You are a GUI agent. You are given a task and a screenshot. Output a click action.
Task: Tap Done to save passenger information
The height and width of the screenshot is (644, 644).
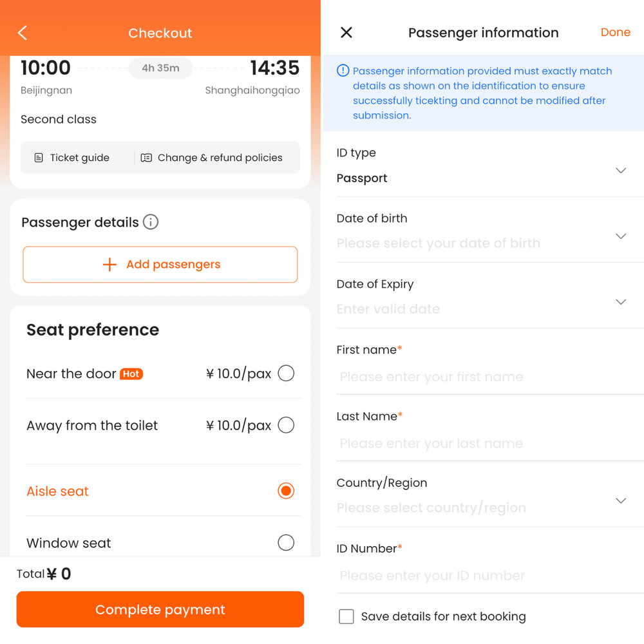[615, 32]
